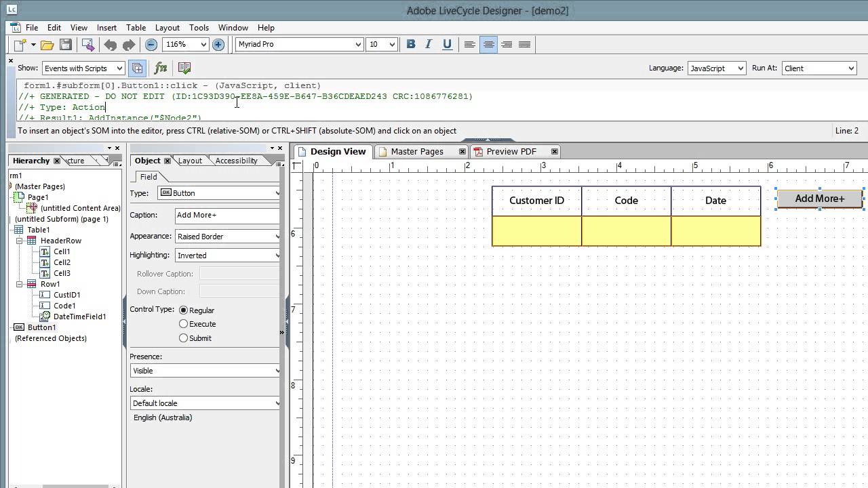Undo the last action
The image size is (868, 488).
pyautogui.click(x=110, y=45)
